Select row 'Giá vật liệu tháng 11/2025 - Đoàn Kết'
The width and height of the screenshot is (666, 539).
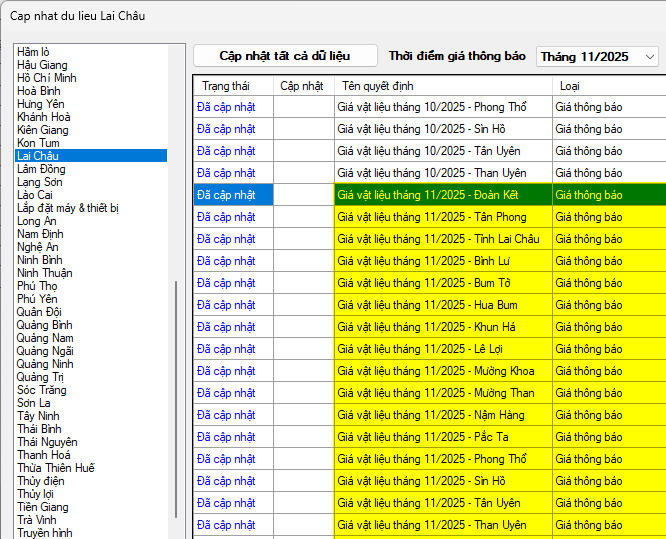pyautogui.click(x=442, y=195)
